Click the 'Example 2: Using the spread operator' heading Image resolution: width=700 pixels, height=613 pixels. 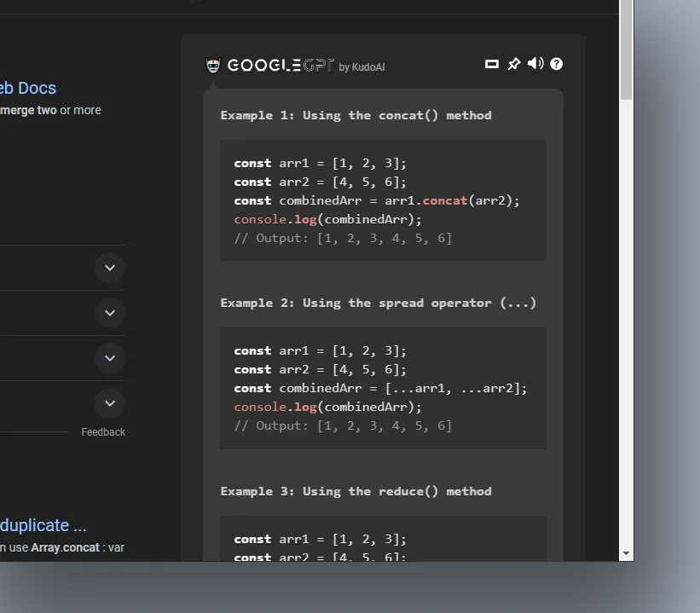pyautogui.click(x=378, y=304)
